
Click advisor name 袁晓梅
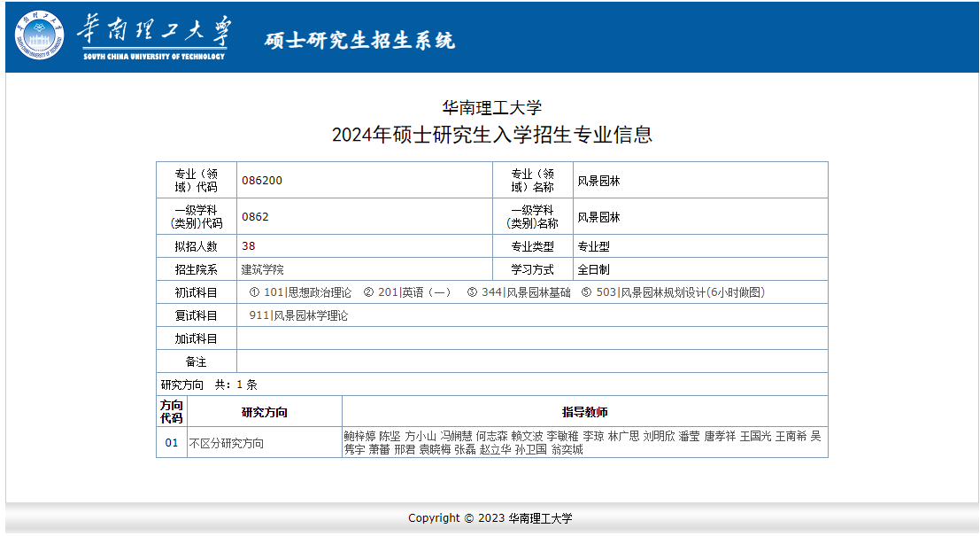pyautogui.click(x=435, y=449)
